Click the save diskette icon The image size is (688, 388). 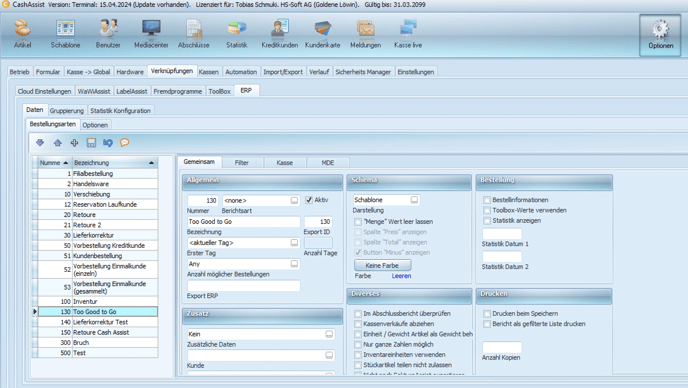click(x=91, y=143)
